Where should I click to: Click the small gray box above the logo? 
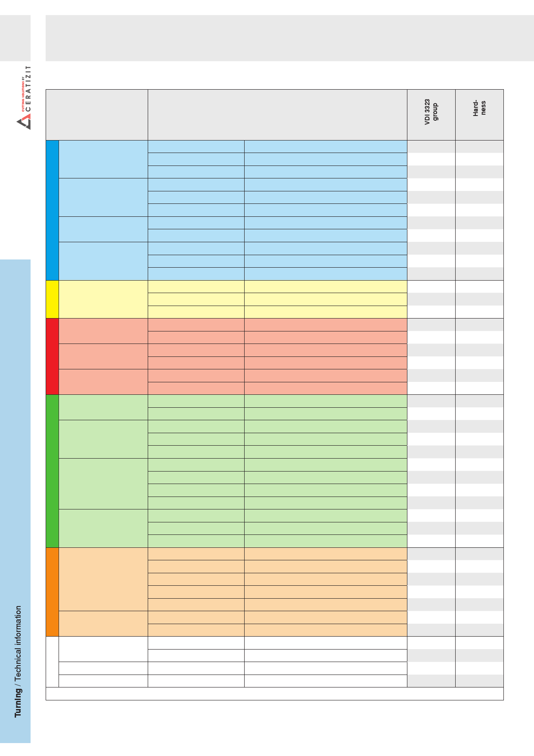coord(15,38)
